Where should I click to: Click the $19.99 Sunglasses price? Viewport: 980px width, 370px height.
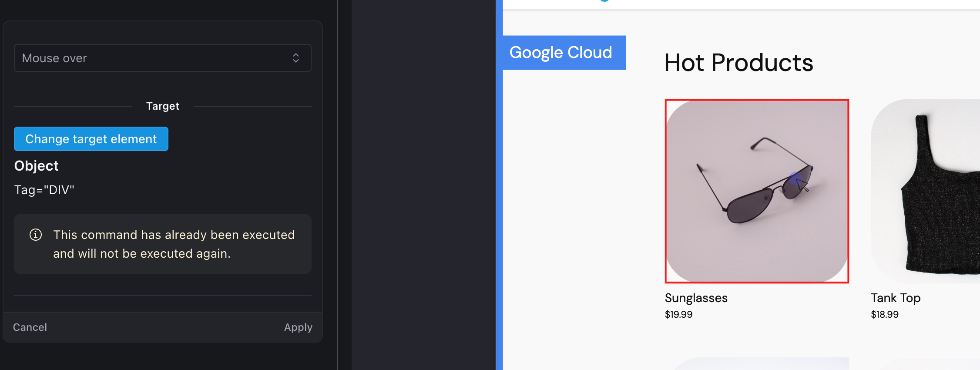[678, 314]
